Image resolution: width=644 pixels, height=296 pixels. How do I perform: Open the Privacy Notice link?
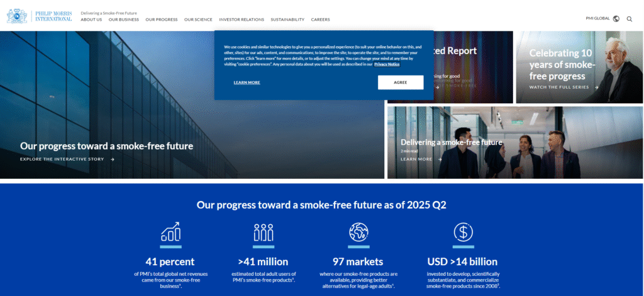387,64
